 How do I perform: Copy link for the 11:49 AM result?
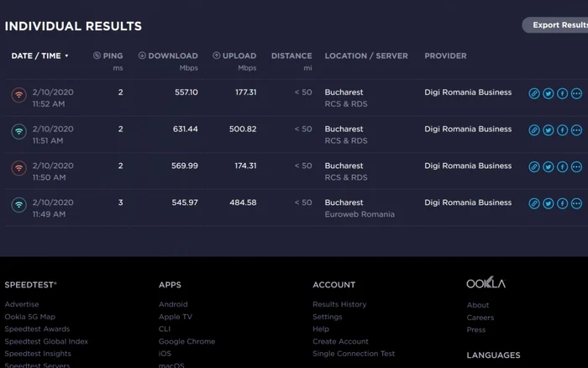(x=534, y=203)
